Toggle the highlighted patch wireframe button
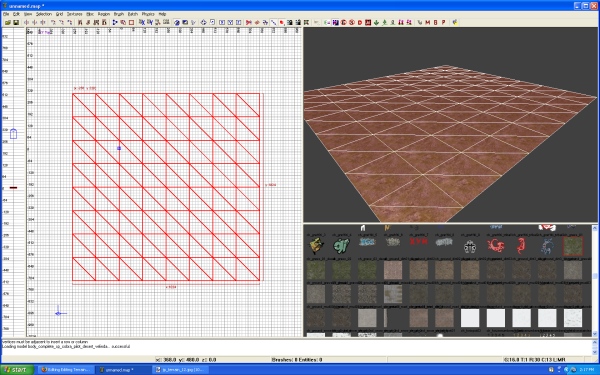Image resolution: width=600 pixels, height=375 pixels. tap(336, 23)
